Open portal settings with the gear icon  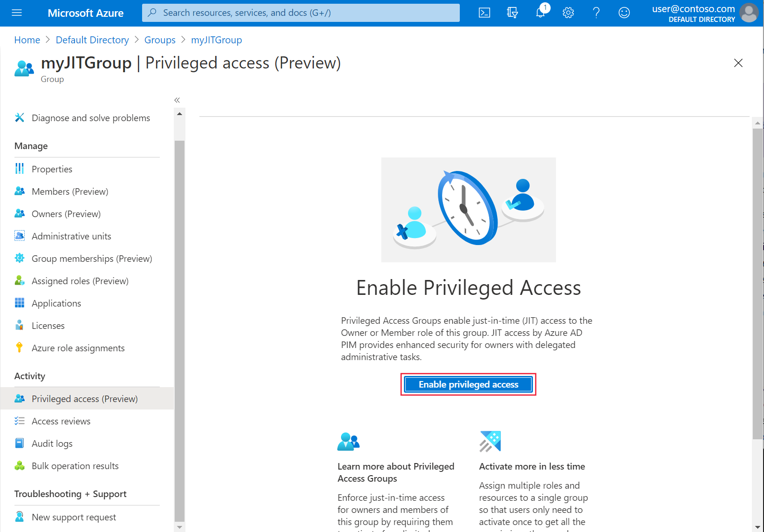568,13
